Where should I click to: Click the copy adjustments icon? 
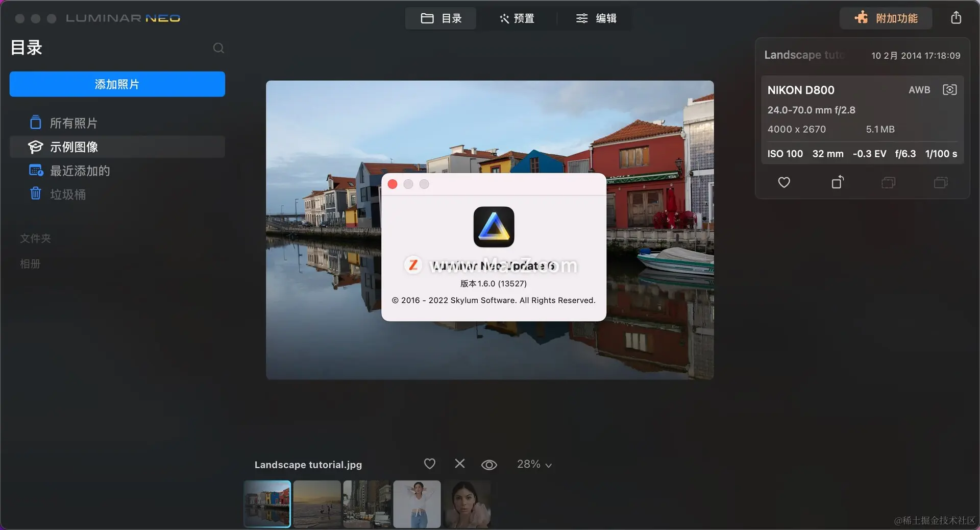click(x=888, y=182)
